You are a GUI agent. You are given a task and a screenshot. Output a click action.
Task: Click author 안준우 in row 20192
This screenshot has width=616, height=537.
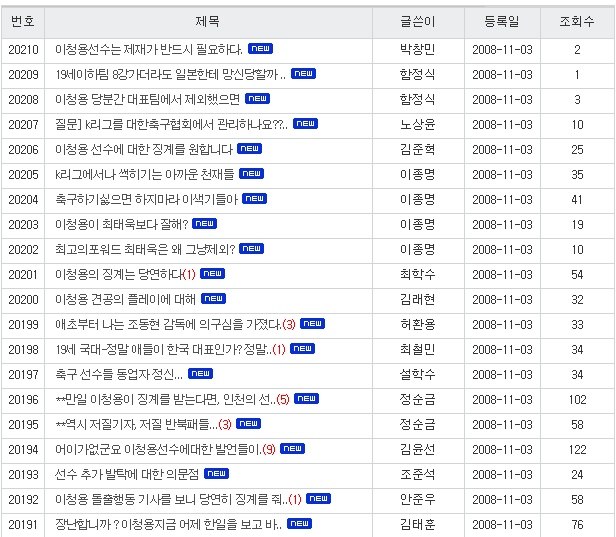click(418, 499)
